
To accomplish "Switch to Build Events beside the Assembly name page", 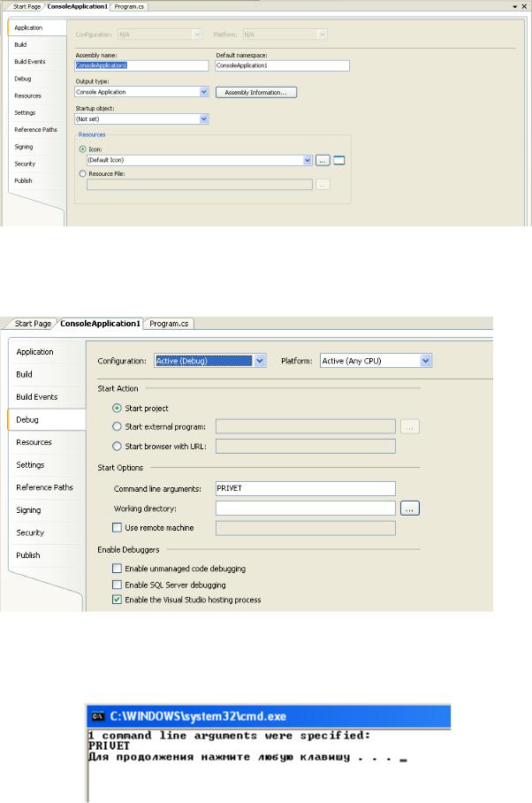I will tap(30, 61).
